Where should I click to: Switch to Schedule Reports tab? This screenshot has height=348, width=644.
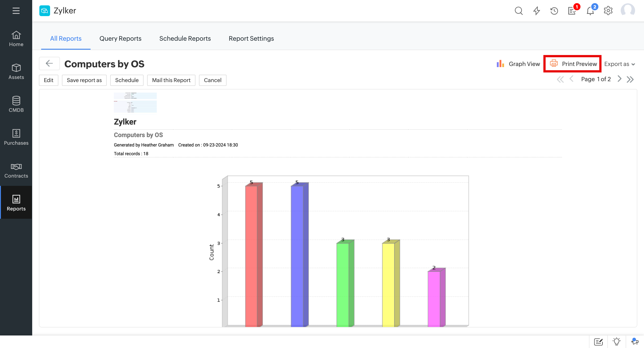click(x=185, y=38)
